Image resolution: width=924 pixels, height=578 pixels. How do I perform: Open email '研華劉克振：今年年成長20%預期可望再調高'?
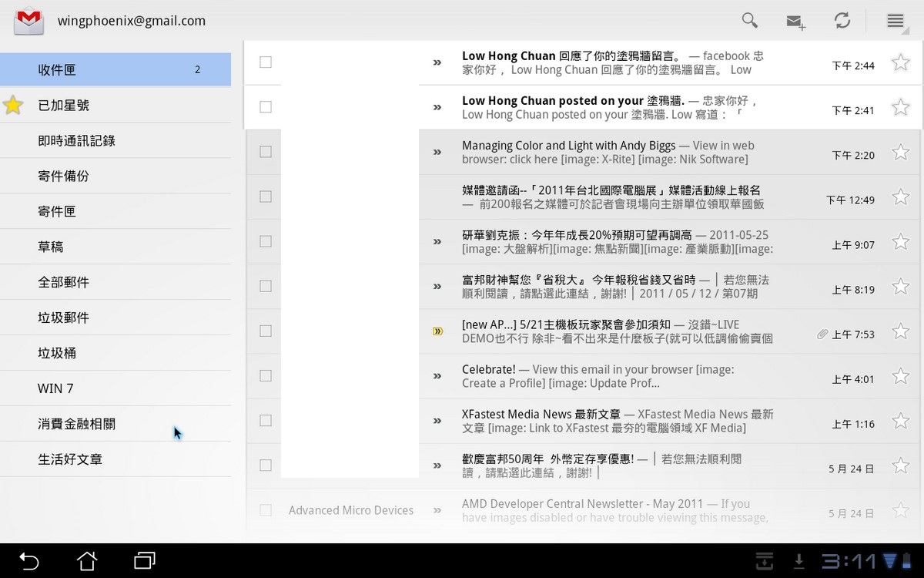(x=577, y=235)
